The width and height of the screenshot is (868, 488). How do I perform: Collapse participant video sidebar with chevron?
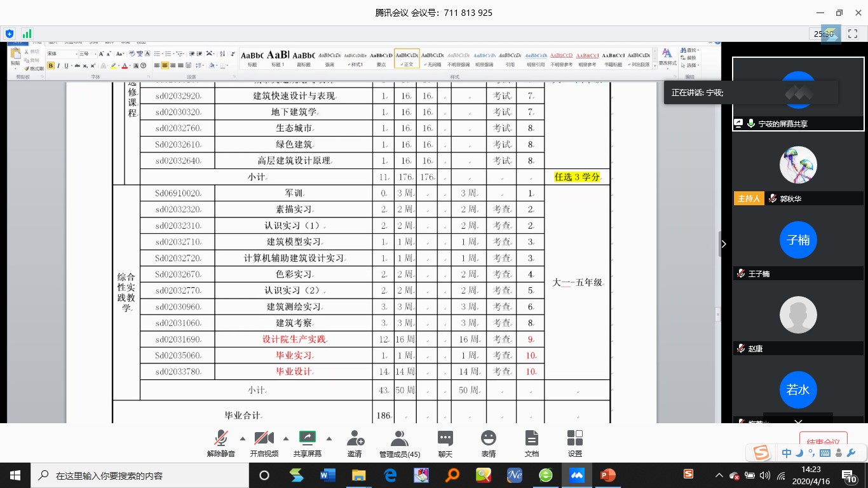click(x=723, y=244)
